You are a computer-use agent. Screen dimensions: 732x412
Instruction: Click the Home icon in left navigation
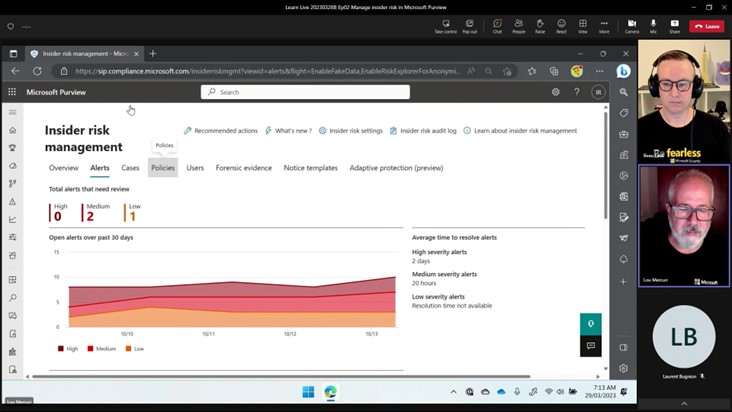click(x=12, y=130)
